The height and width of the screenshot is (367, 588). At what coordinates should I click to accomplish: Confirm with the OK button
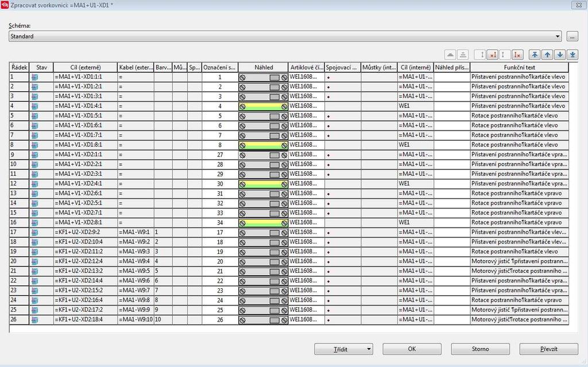pyautogui.click(x=412, y=349)
